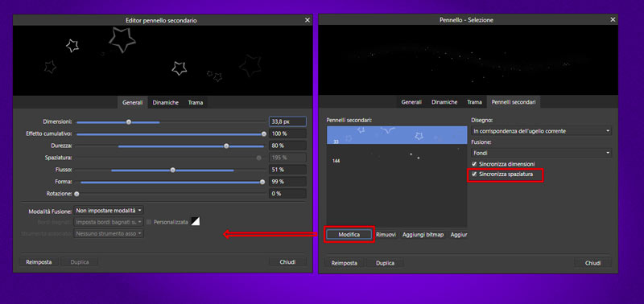Image resolution: width=644 pixels, height=304 pixels.
Task: Open Trama tab in Pennello - Selezione
Action: tap(474, 102)
